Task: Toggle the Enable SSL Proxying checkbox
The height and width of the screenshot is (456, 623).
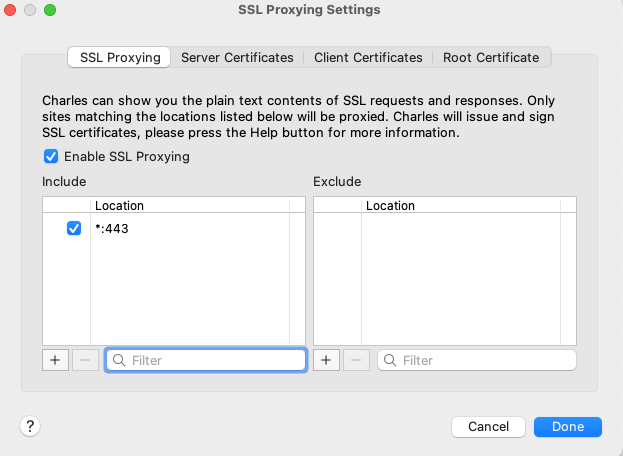Action: coord(51,157)
